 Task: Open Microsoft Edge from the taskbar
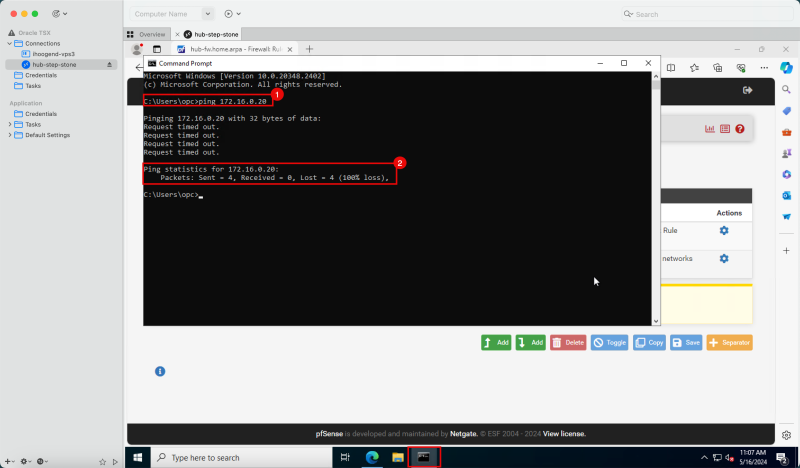pos(372,457)
